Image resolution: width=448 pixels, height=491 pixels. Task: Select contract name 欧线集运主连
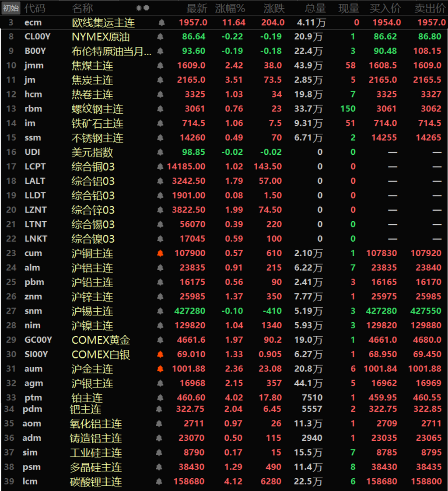[x=103, y=23]
